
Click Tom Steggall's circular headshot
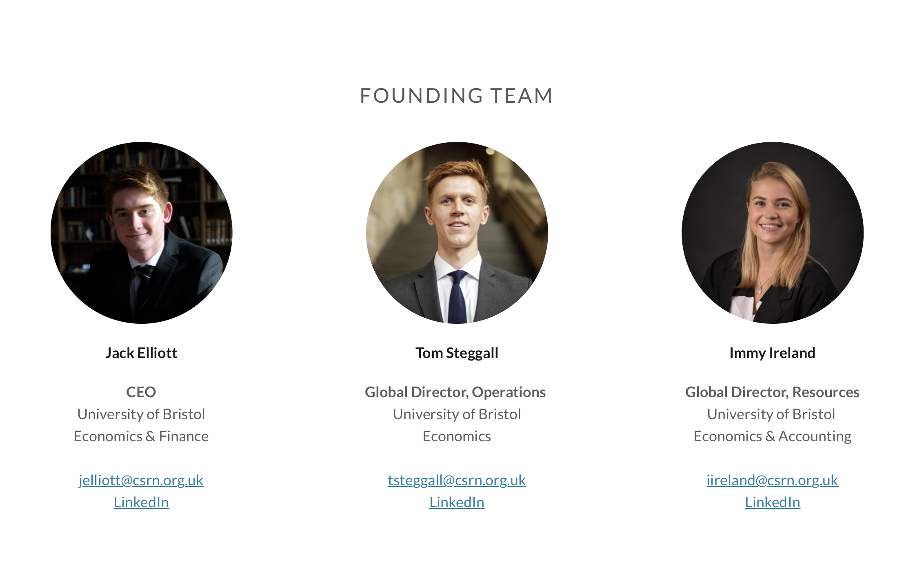click(457, 232)
